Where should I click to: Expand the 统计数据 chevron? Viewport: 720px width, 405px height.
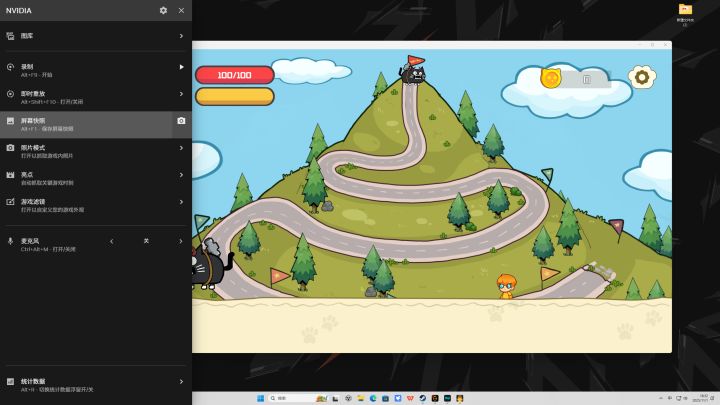point(181,382)
